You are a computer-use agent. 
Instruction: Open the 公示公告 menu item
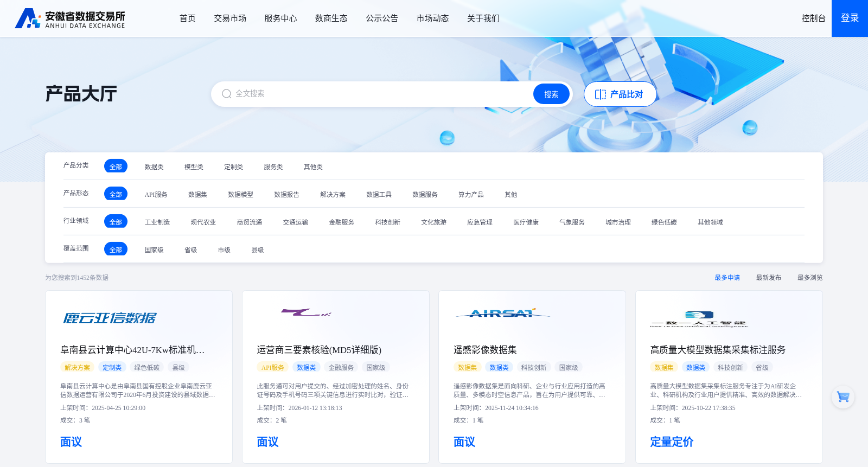coord(382,18)
